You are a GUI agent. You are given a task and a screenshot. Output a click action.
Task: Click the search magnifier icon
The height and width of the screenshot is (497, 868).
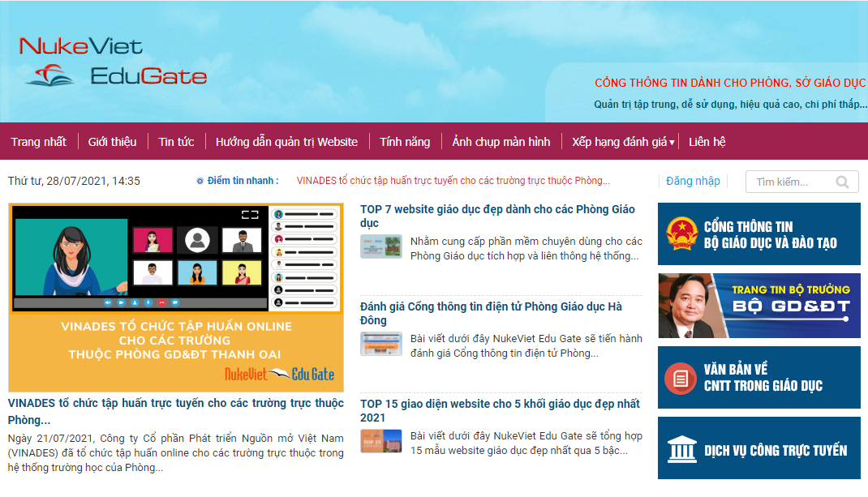(x=842, y=182)
